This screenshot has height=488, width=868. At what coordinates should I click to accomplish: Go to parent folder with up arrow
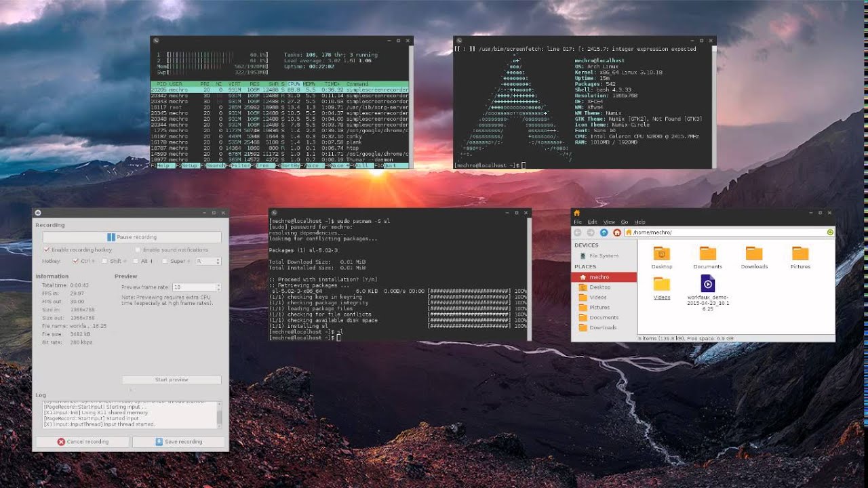coord(604,232)
